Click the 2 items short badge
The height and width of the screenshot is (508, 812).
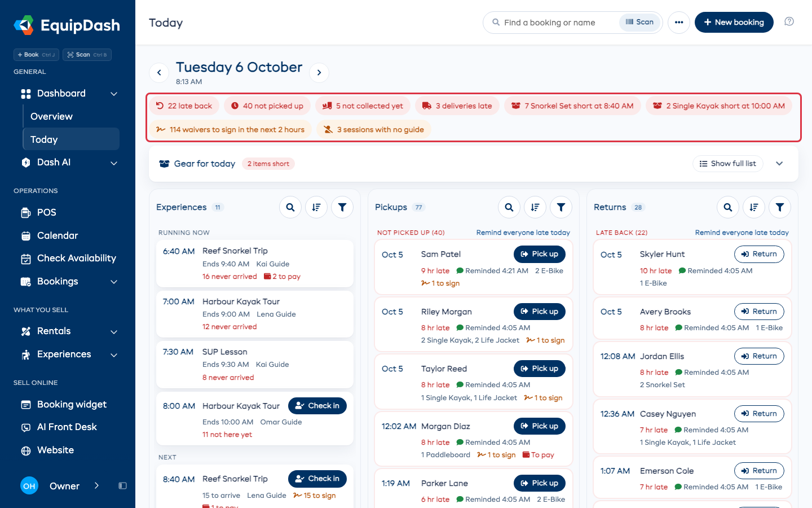[268, 164]
